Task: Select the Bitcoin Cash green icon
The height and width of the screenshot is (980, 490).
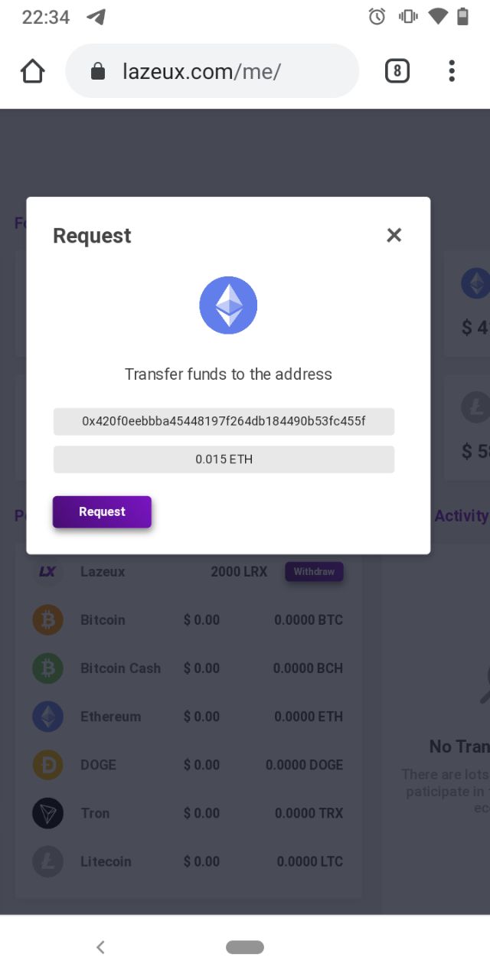Action: tap(47, 668)
